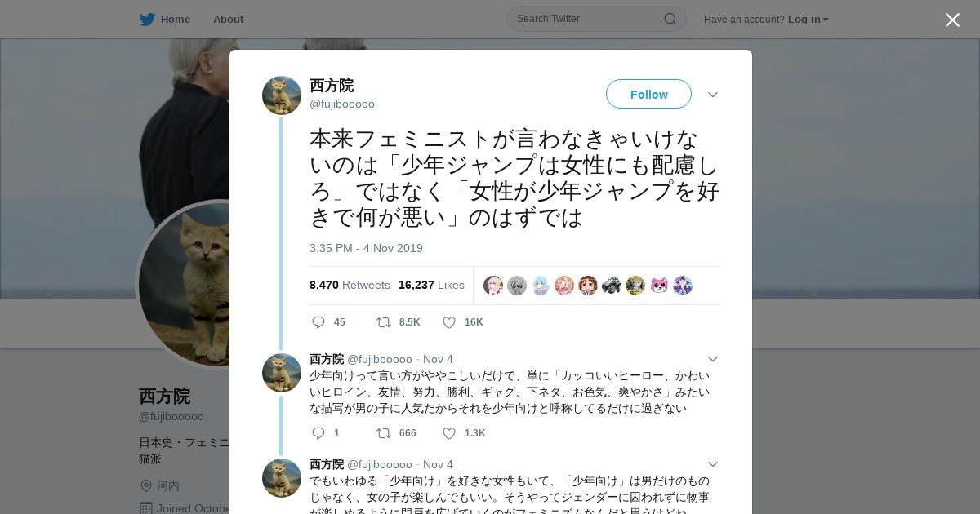
Task: Close the tweet overlay with X
Action: click(952, 20)
